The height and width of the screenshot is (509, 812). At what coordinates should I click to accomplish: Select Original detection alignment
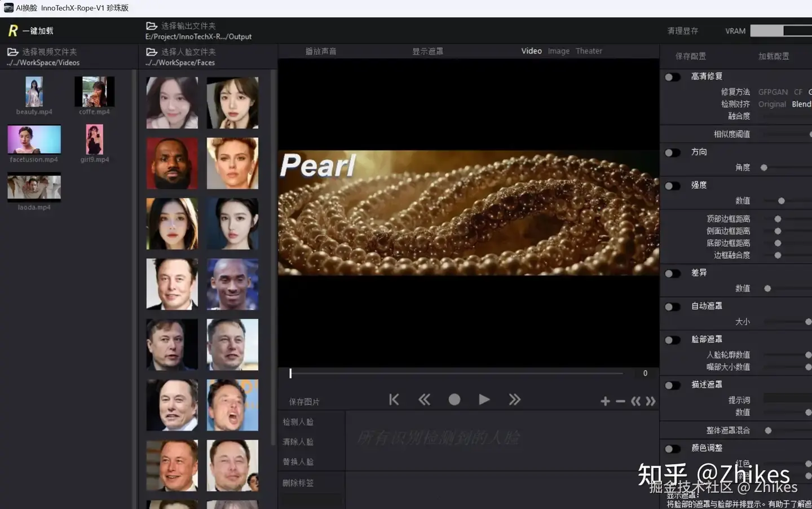tap(772, 104)
